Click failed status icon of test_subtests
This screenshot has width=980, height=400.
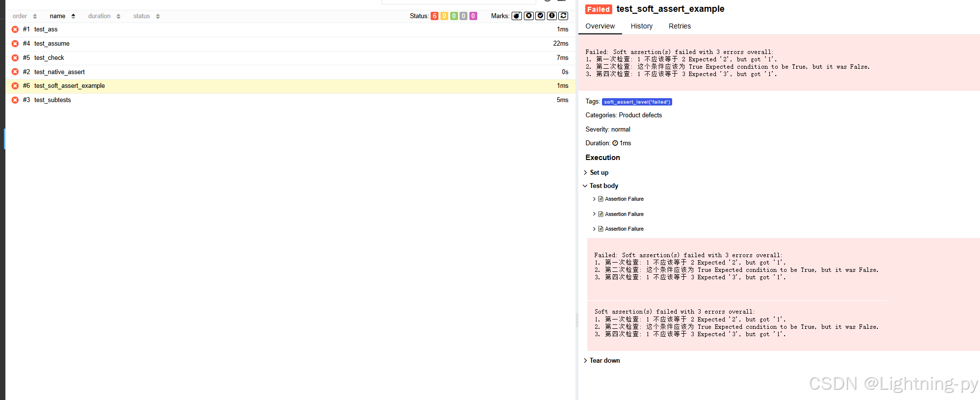tap(15, 100)
